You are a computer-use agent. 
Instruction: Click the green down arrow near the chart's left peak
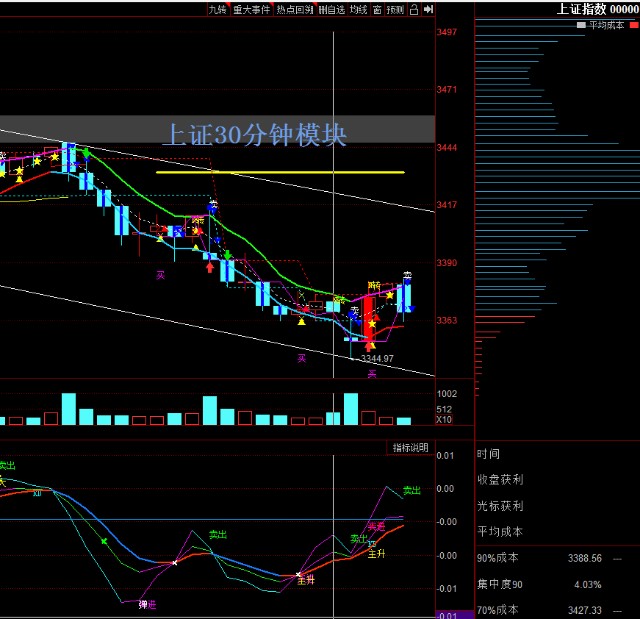point(87,153)
